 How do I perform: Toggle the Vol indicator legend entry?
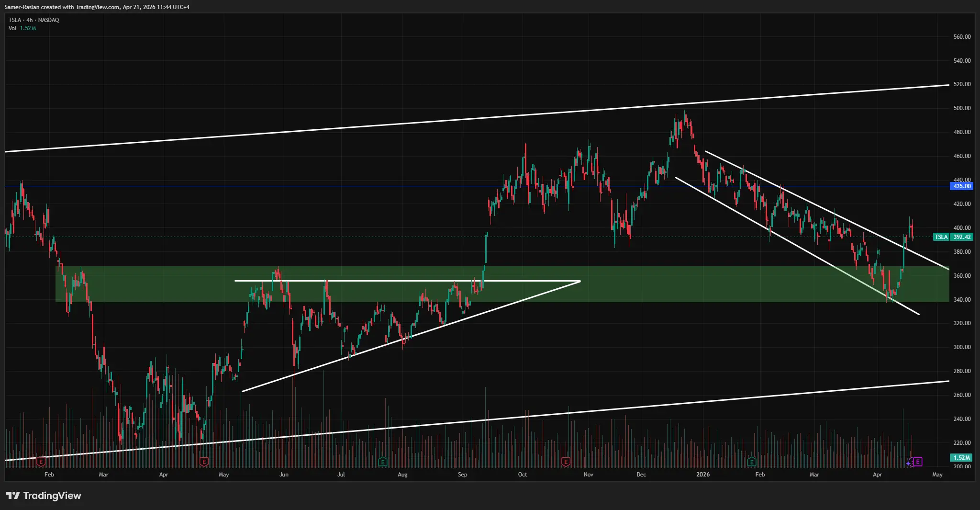11,28
